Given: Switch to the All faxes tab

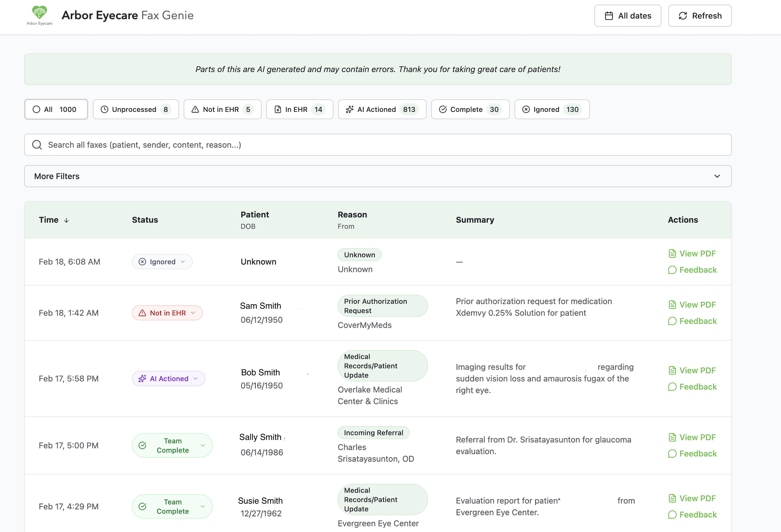Looking at the screenshot, I should [56, 109].
